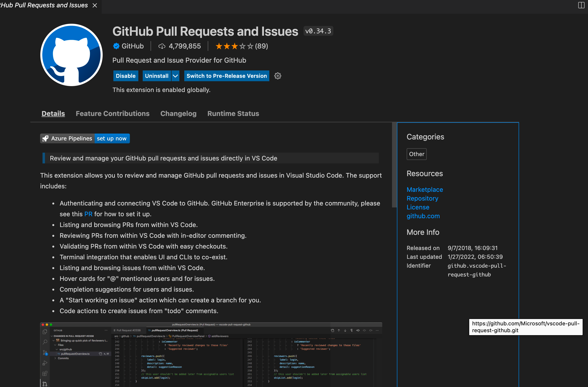Select the Details tab

[x=53, y=114]
